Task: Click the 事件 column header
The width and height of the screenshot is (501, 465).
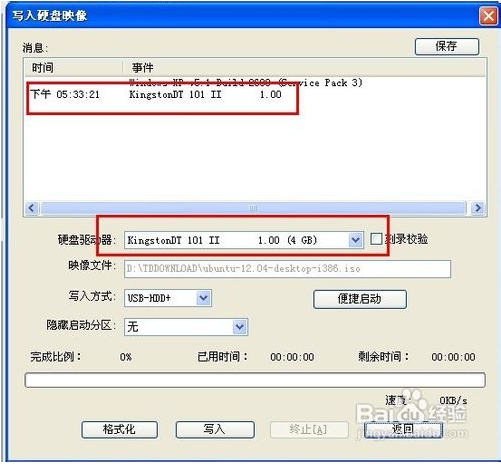Action: (304, 68)
